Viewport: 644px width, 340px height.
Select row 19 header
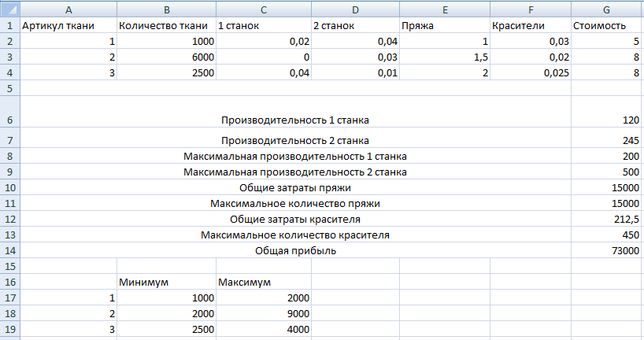pyautogui.click(x=10, y=329)
